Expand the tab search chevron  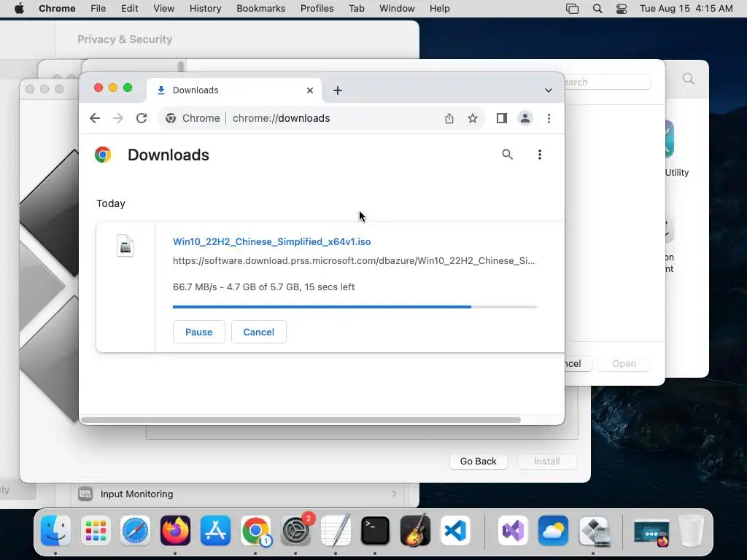click(x=549, y=90)
